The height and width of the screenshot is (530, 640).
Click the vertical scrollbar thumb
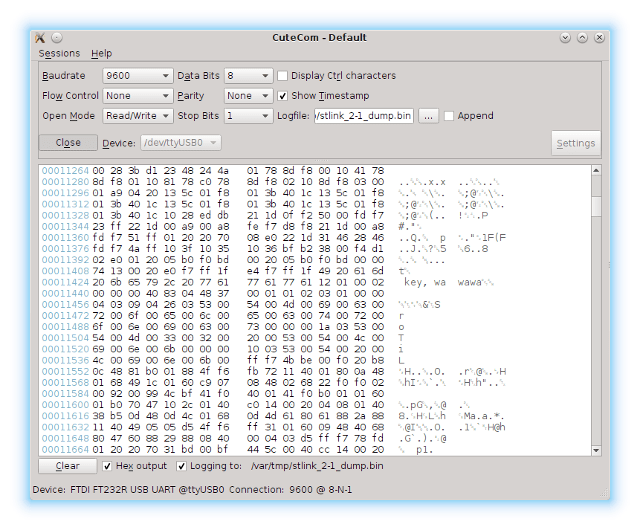[596, 206]
